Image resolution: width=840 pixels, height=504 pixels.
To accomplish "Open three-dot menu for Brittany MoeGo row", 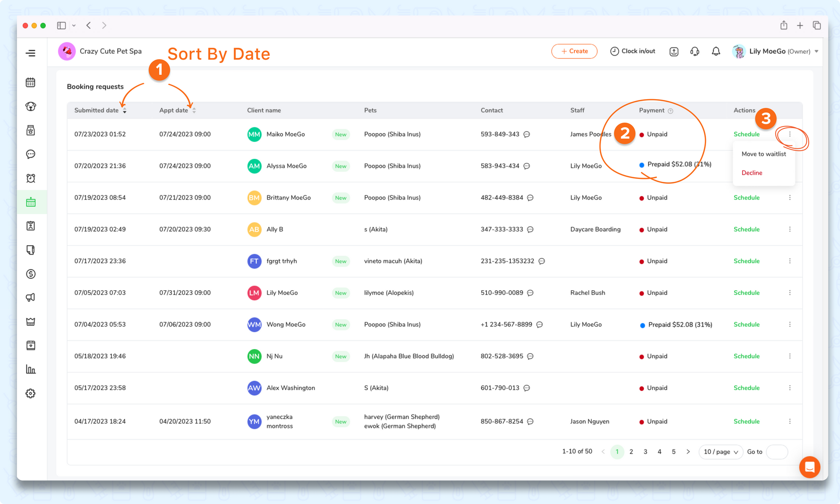I will click(790, 197).
